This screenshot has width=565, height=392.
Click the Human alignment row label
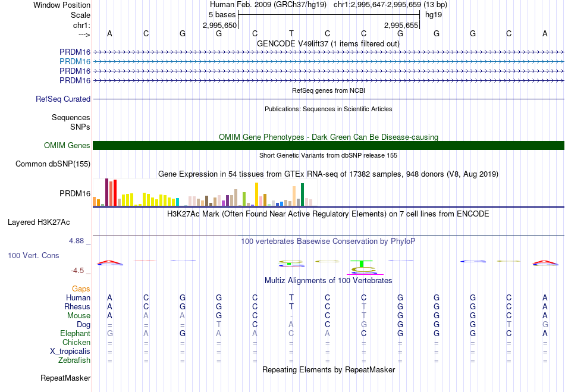78,297
